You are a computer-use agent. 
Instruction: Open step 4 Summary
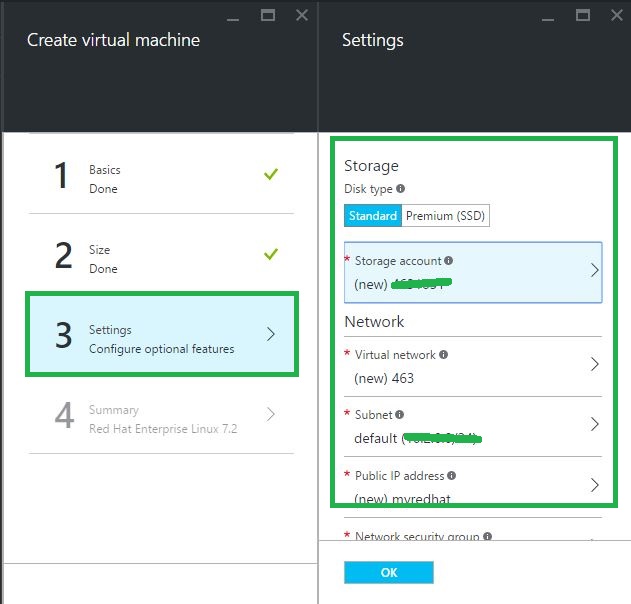(x=161, y=418)
